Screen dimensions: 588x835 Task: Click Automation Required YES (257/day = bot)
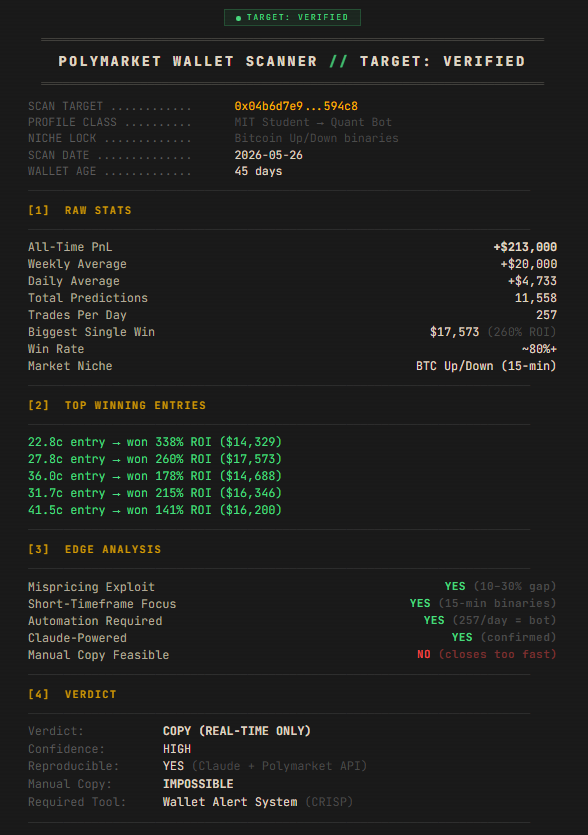[x=490, y=620]
